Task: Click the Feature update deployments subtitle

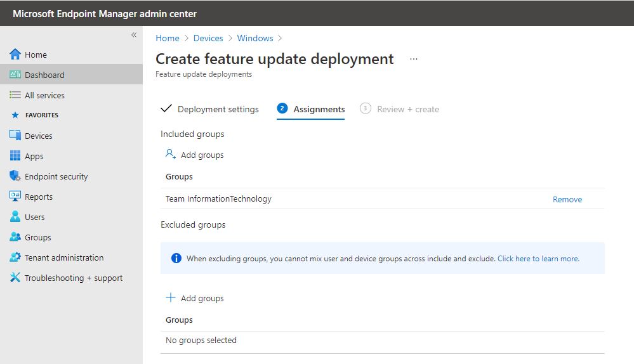Action: pyautogui.click(x=204, y=74)
